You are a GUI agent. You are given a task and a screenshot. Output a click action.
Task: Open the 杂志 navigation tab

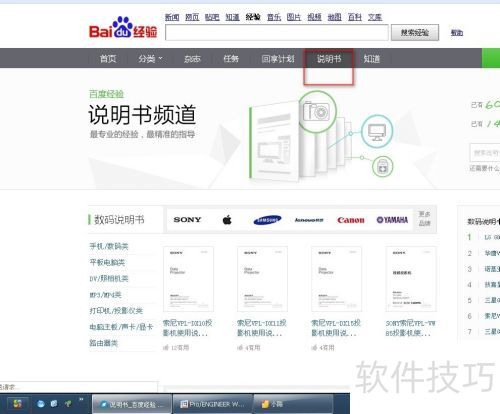click(192, 59)
